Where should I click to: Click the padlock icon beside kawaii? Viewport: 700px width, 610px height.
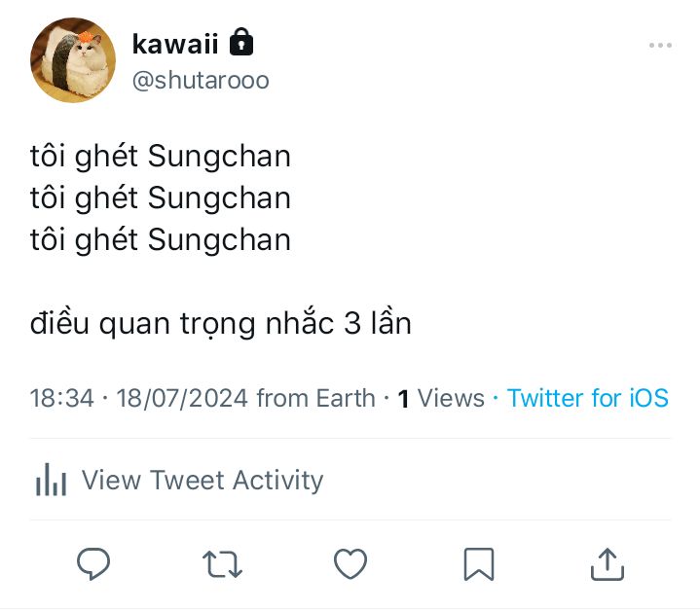tap(241, 42)
